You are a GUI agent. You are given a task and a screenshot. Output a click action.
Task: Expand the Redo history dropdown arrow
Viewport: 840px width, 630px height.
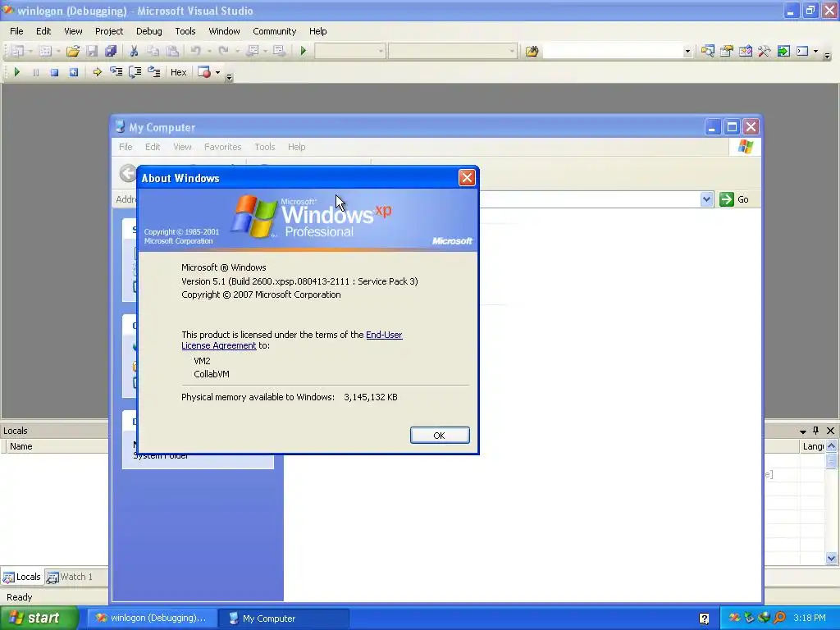coord(237,51)
